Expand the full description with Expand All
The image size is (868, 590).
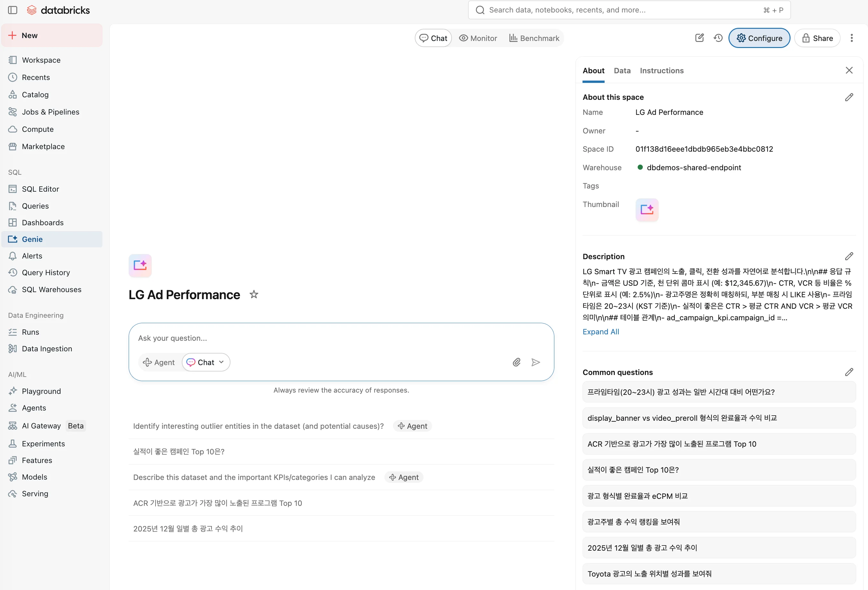(x=600, y=331)
